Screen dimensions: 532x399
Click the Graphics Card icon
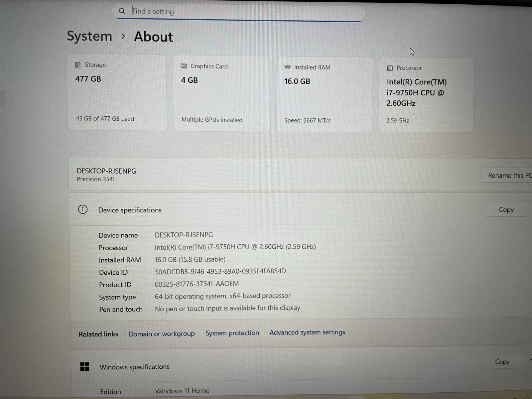click(184, 66)
